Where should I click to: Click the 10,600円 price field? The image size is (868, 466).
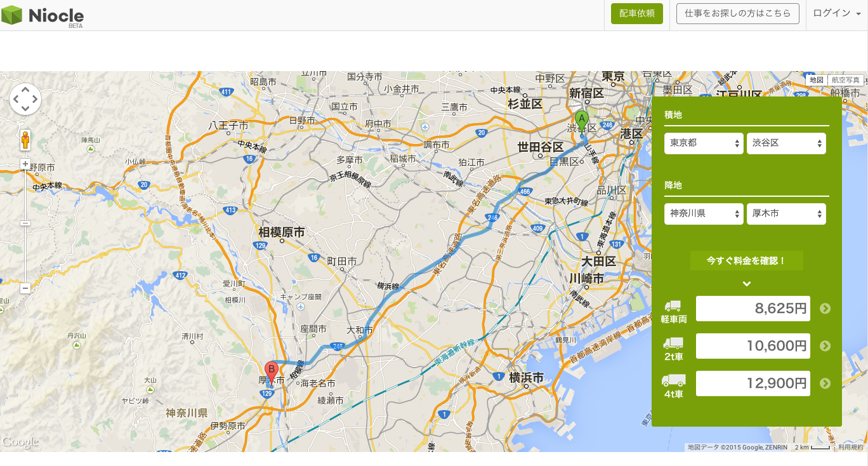(x=753, y=346)
